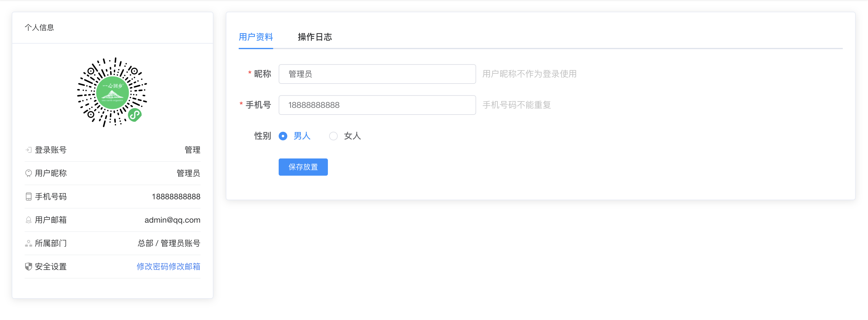
Task: Choose male under the 性别 field
Action: click(283, 136)
